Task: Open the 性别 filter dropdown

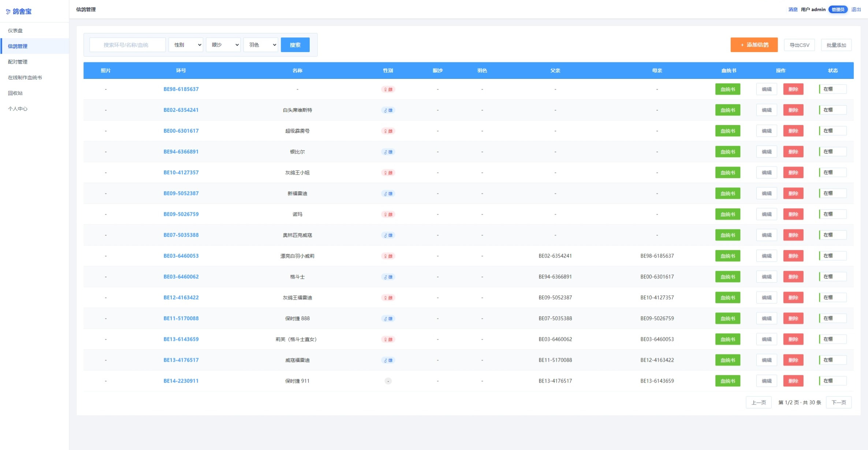Action: pos(186,45)
